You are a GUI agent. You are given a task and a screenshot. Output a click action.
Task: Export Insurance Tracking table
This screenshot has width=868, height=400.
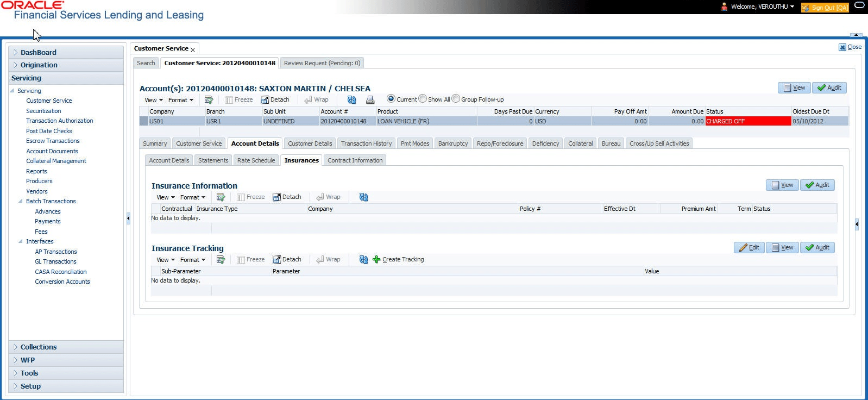221,260
